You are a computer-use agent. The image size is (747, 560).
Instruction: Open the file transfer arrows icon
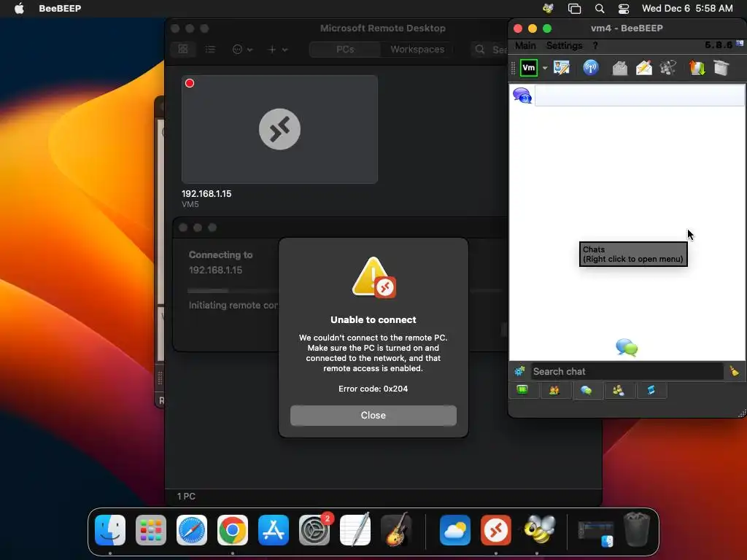click(697, 68)
